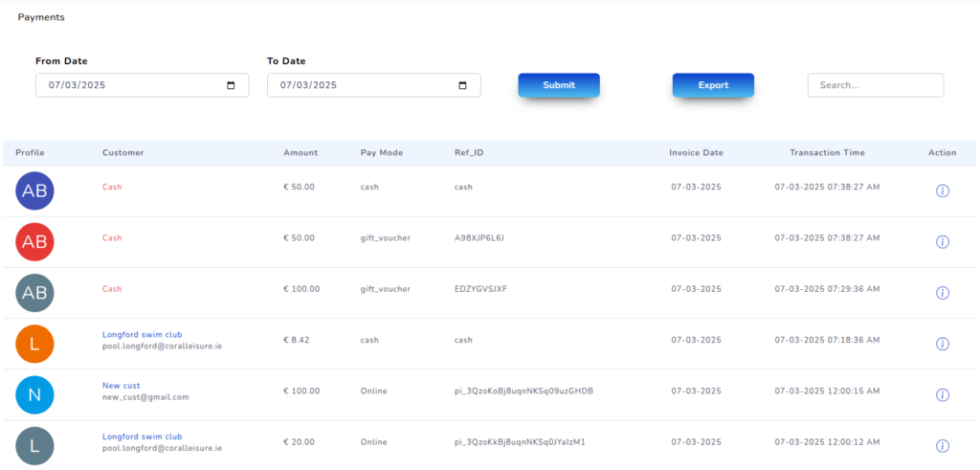This screenshot has height=470, width=980.
Task: Open Longford swim club link in €20.00 row
Action: tap(142, 436)
